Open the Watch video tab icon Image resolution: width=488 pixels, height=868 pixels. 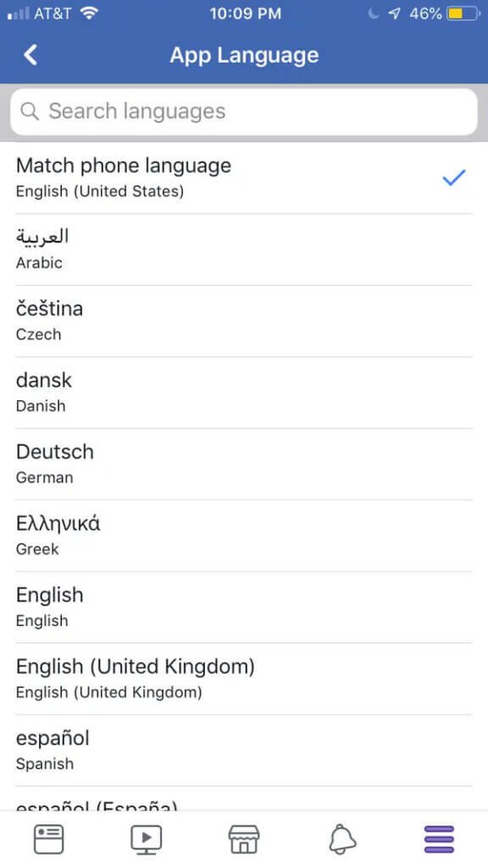(x=146, y=837)
